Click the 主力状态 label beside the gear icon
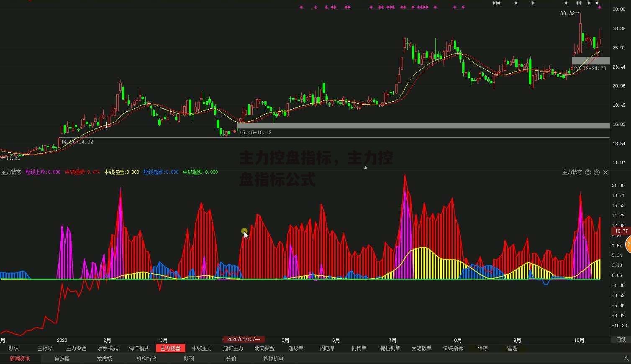 (x=572, y=172)
